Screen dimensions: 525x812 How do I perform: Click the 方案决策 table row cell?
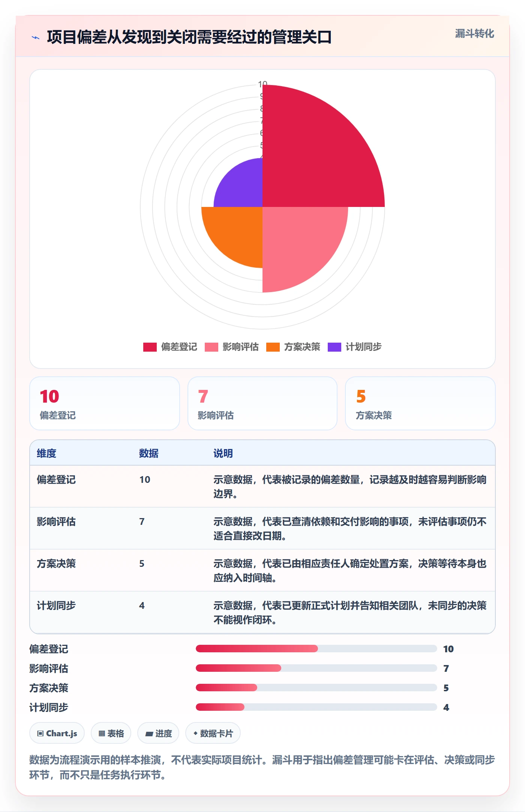56,563
